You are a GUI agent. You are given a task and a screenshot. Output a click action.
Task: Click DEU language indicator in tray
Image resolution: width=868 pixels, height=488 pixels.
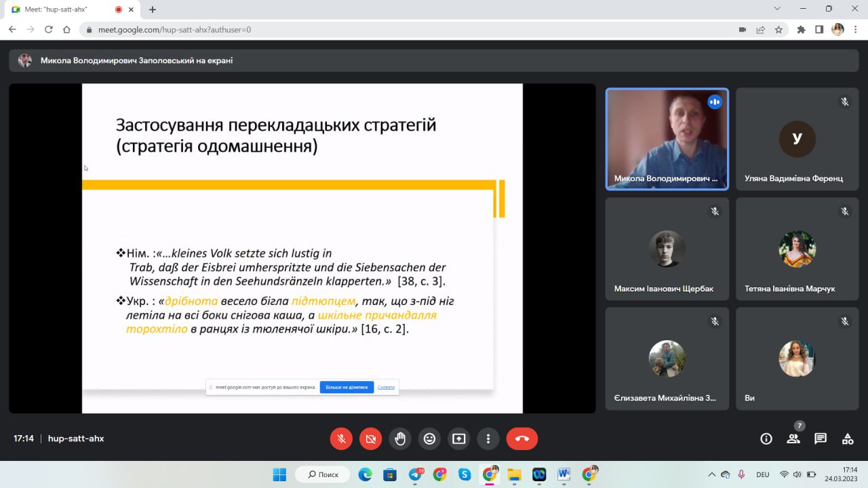[762, 474]
